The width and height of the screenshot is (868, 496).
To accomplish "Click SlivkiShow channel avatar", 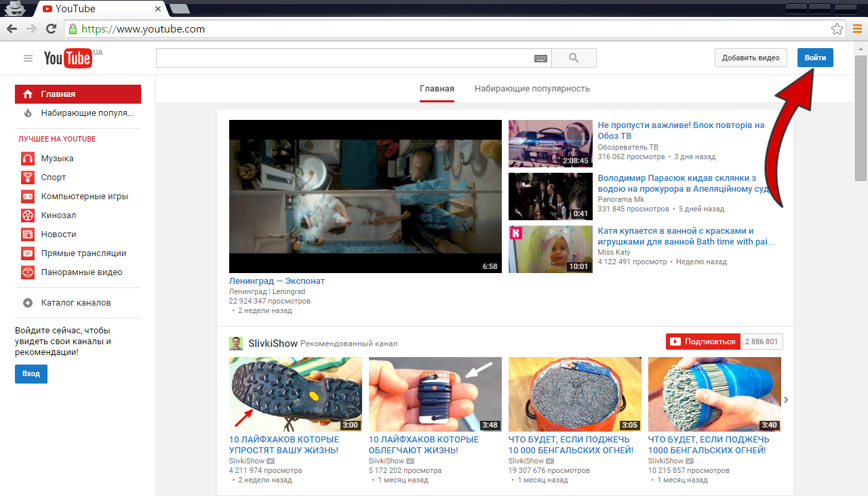I will pyautogui.click(x=236, y=343).
